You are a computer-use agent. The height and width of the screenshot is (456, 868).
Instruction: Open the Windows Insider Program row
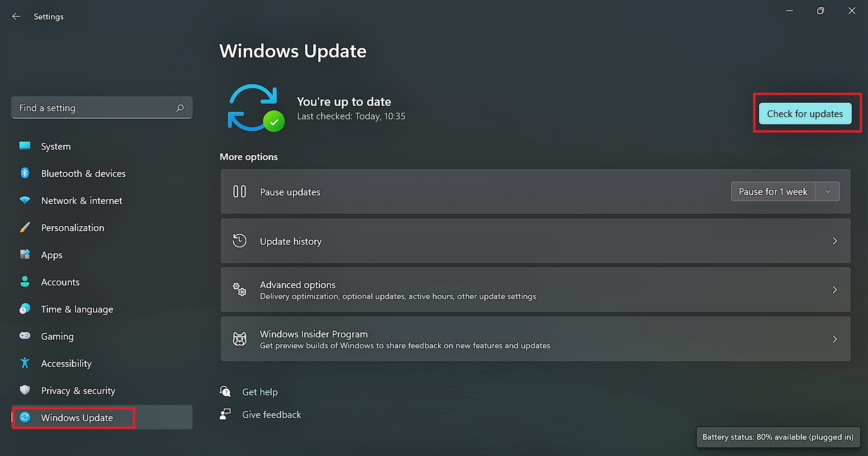[x=535, y=339]
